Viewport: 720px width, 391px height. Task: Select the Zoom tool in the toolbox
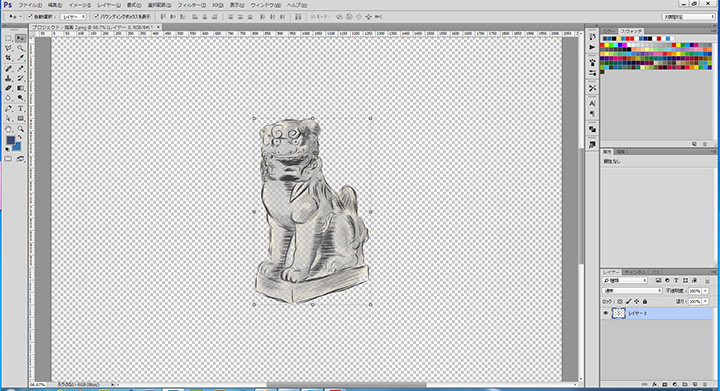(20, 129)
